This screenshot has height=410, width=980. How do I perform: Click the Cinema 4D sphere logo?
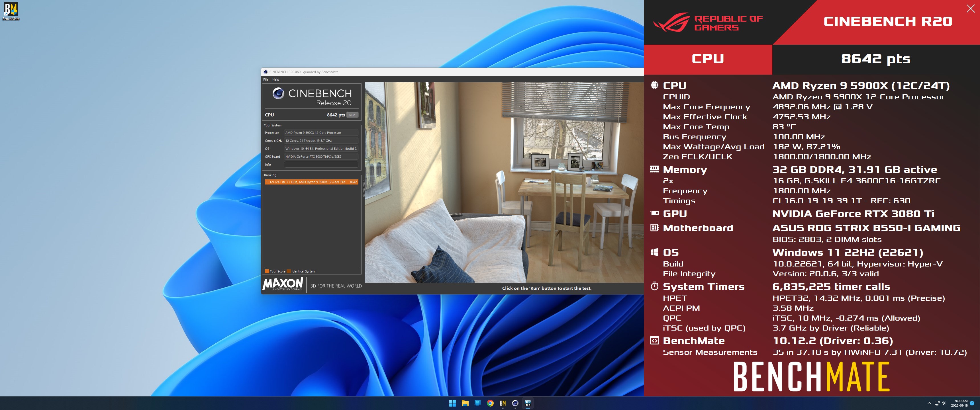[279, 93]
